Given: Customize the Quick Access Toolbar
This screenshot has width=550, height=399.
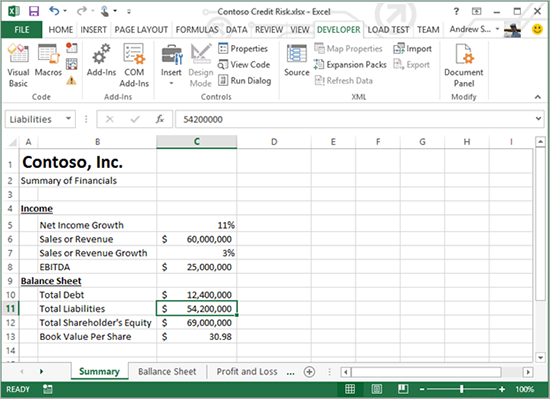Looking at the screenshot, I should click(129, 12).
